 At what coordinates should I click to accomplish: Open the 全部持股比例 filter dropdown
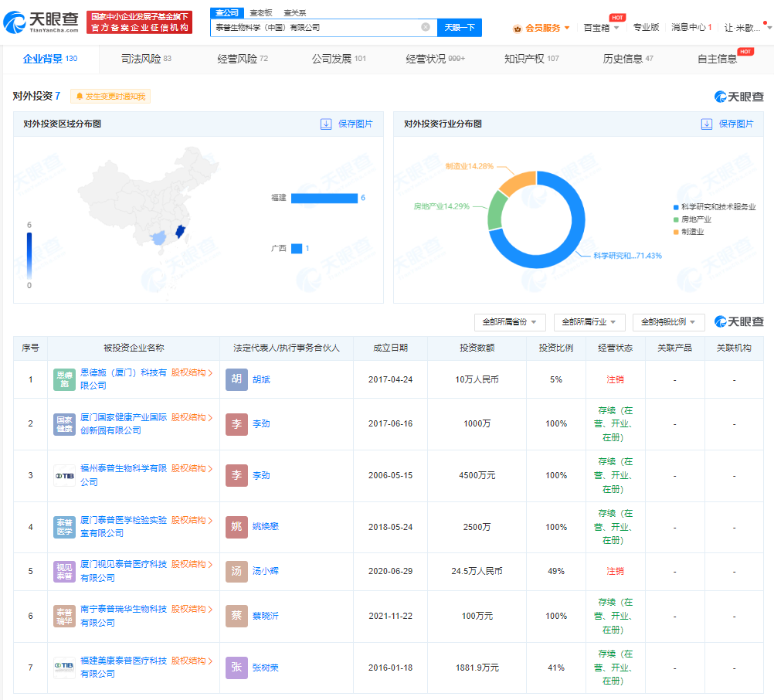pyautogui.click(x=668, y=322)
